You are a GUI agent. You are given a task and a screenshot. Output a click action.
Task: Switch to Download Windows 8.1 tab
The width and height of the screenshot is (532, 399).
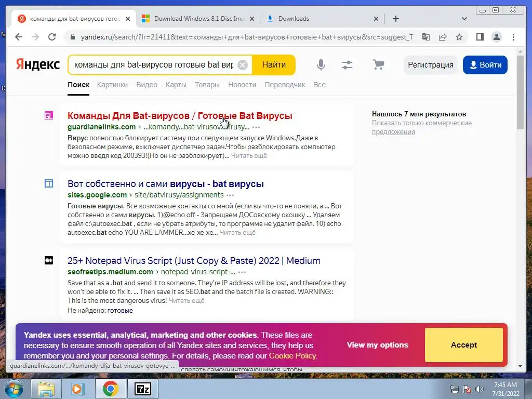pos(198,19)
